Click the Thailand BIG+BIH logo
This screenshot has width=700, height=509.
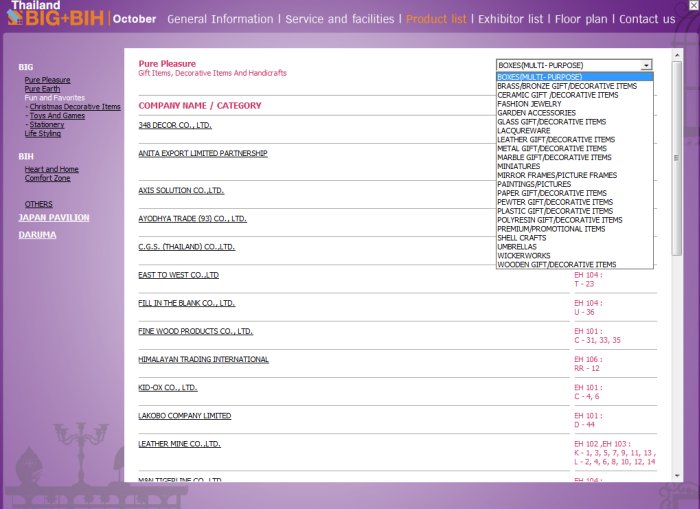(56, 13)
